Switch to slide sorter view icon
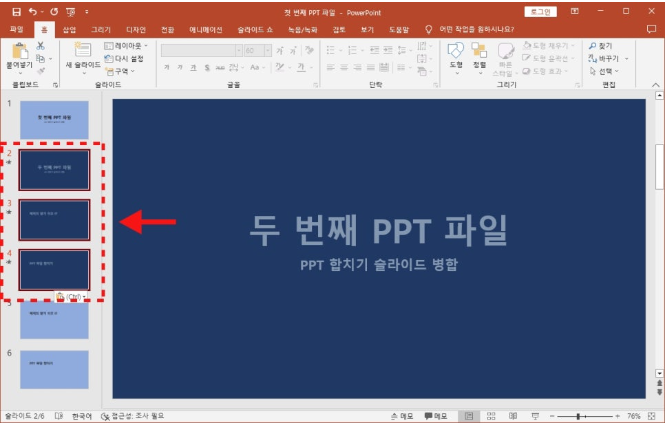This screenshot has width=666, height=424. pyautogui.click(x=490, y=415)
